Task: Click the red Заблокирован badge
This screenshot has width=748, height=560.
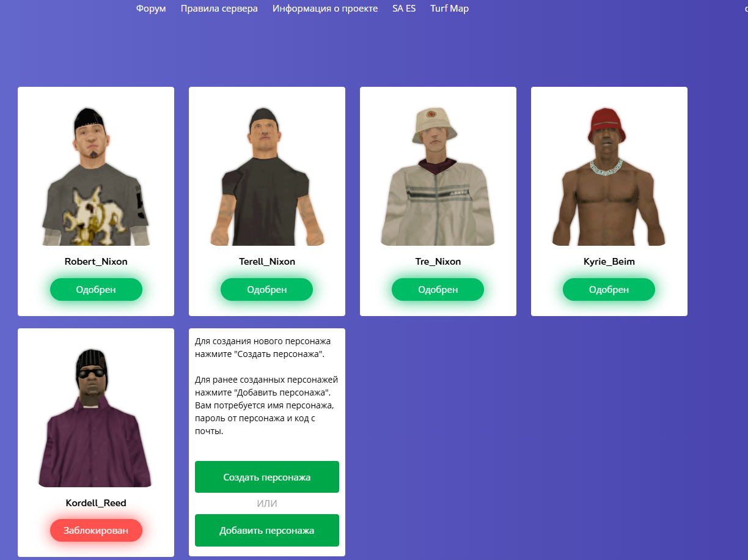Action: click(x=96, y=531)
